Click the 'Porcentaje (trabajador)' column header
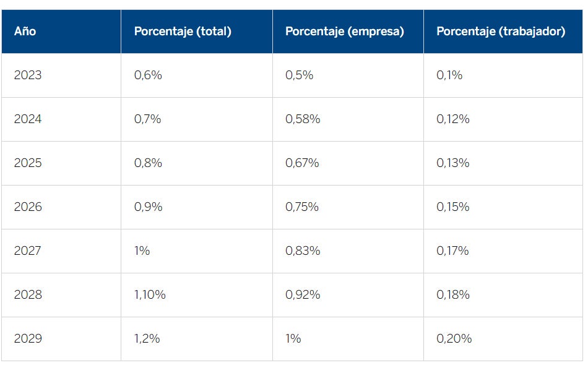 click(501, 32)
